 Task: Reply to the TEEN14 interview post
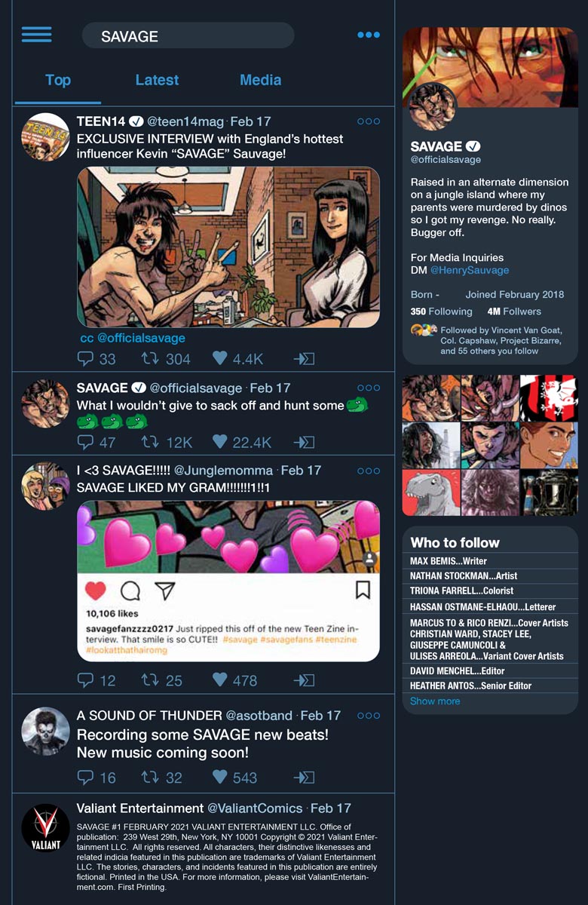coord(87,358)
